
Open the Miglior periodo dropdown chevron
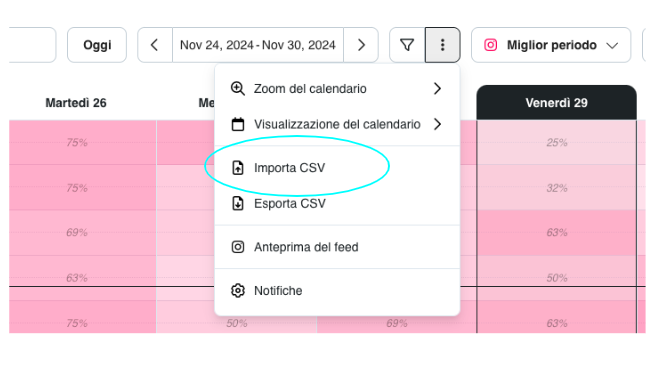click(x=612, y=45)
